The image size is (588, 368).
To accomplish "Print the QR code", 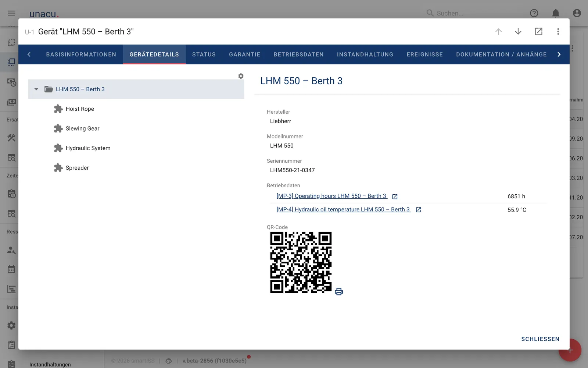I will [339, 292].
